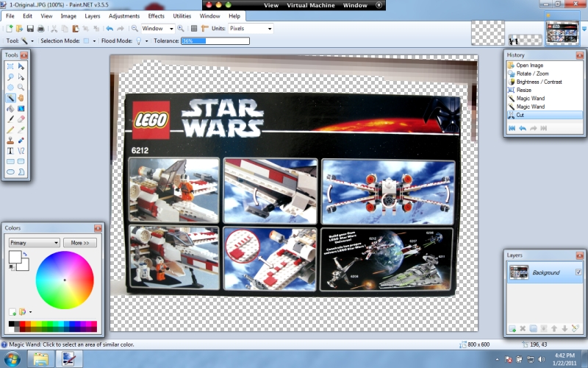Rewind history to the first step

[512, 128]
